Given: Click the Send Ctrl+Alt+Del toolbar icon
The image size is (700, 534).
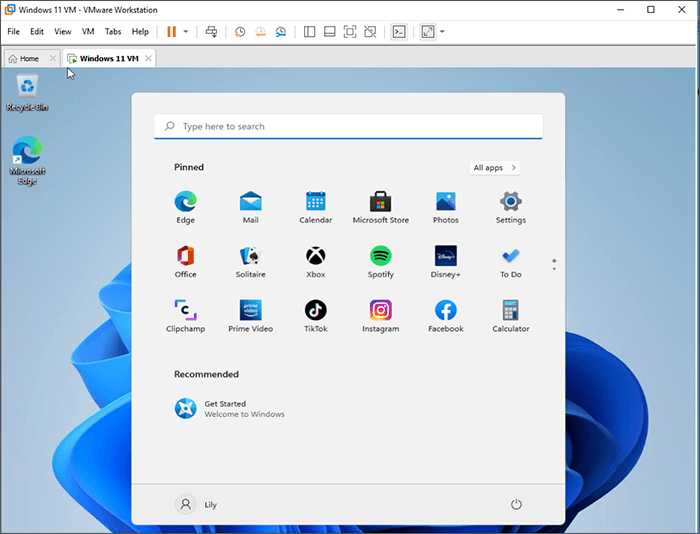Looking at the screenshot, I should pyautogui.click(x=211, y=32).
